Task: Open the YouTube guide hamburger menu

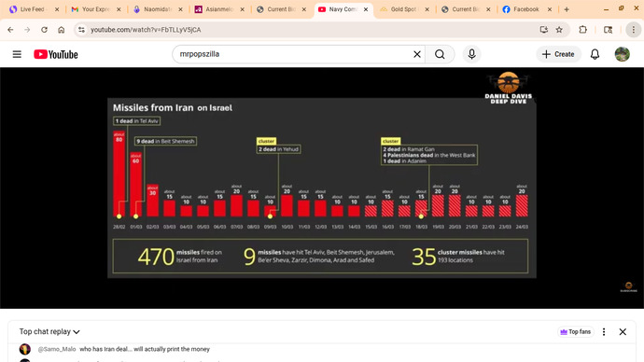Action: point(17,54)
